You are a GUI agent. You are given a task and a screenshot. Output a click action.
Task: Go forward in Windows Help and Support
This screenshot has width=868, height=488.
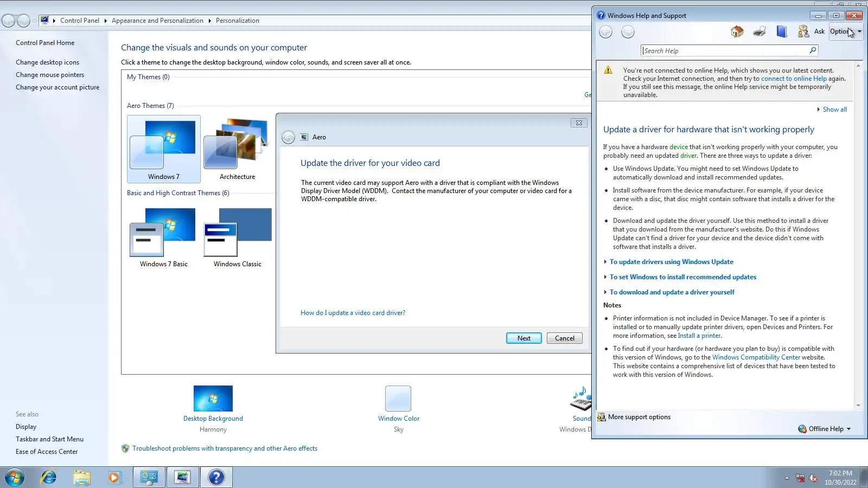(628, 32)
